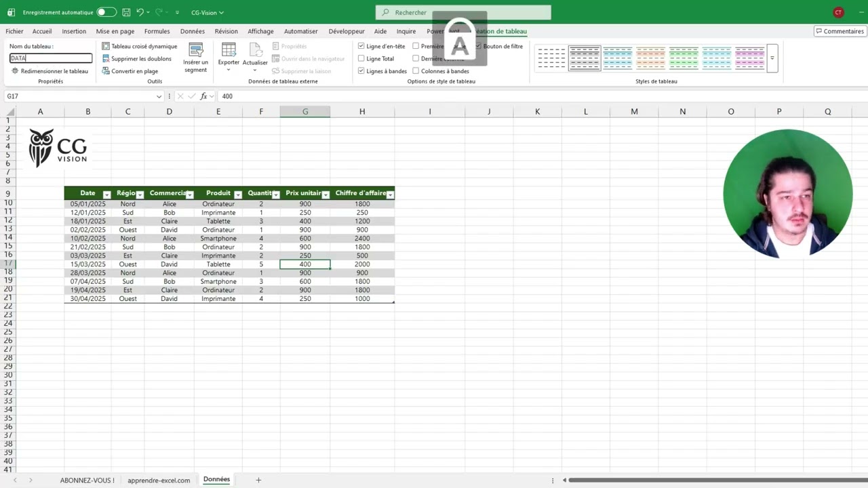Click the Excel app icon in title bar
Screen dimensions: 868x488
pos(11,12)
